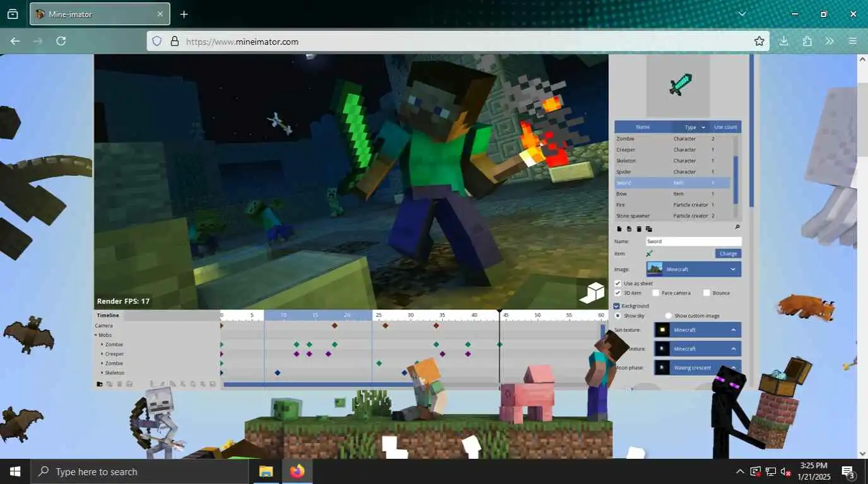Screen dimensions: 868x484
Task: Collapse the Mobs group in timeline
Action: [x=96, y=335]
